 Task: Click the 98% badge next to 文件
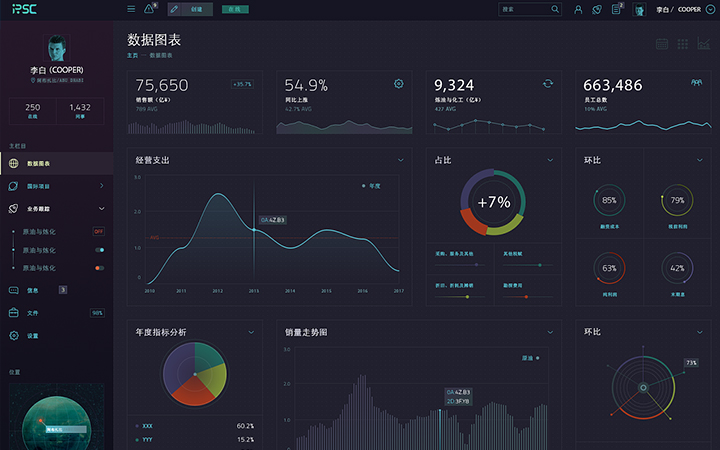click(x=97, y=313)
